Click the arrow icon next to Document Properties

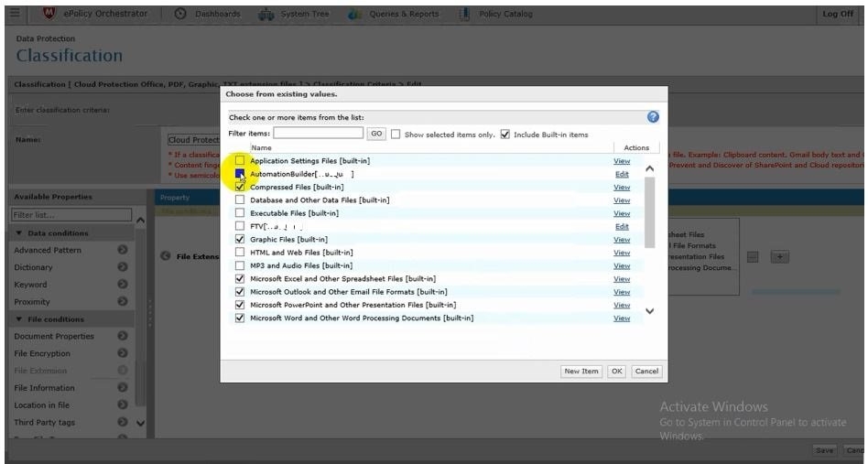coord(123,336)
